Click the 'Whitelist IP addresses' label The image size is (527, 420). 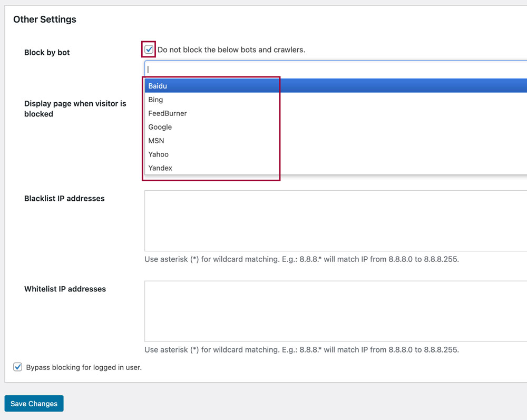tap(65, 289)
